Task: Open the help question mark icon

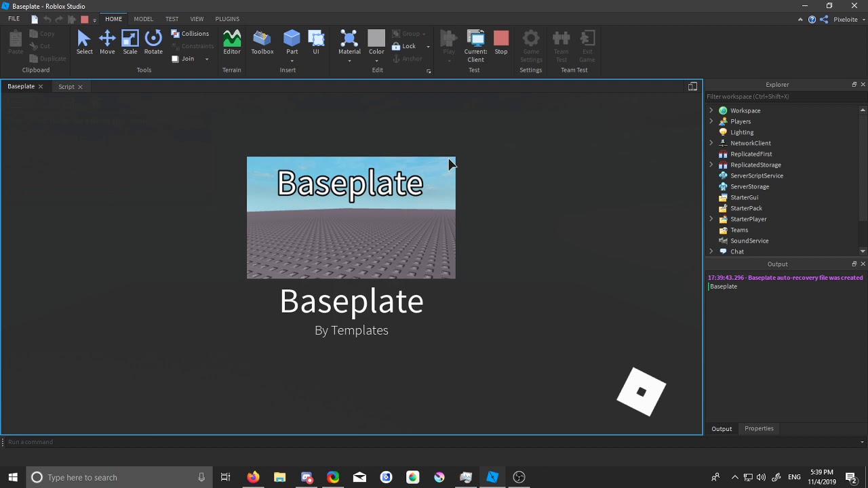Action: pos(812,20)
